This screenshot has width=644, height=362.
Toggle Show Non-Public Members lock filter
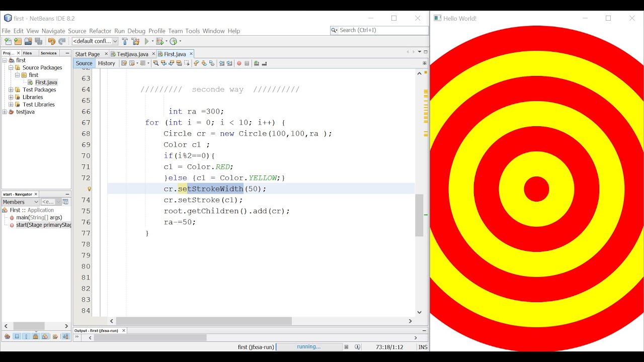click(36, 336)
